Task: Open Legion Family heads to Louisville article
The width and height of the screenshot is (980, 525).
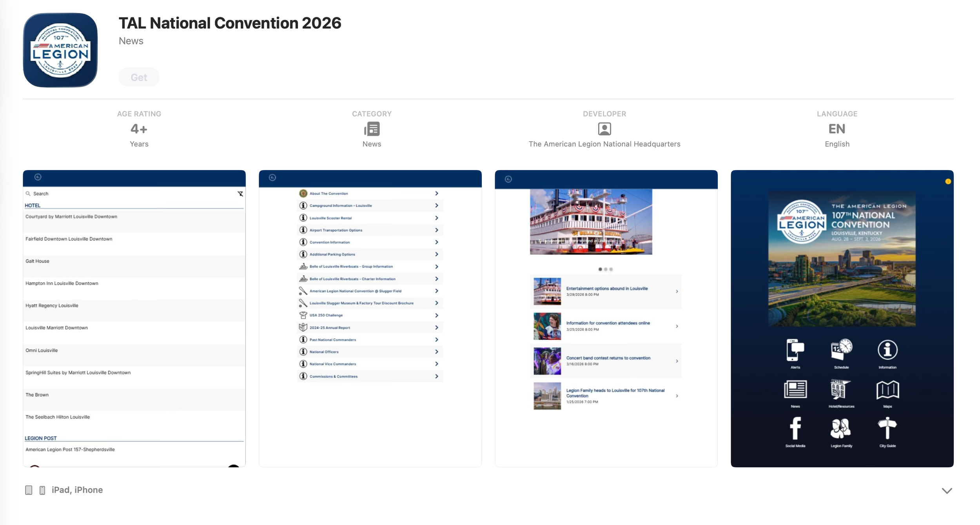Action: [606, 396]
